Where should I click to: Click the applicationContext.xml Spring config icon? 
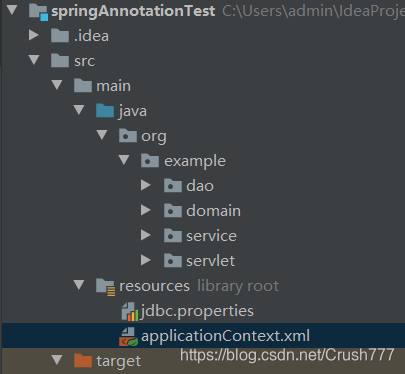point(129,337)
